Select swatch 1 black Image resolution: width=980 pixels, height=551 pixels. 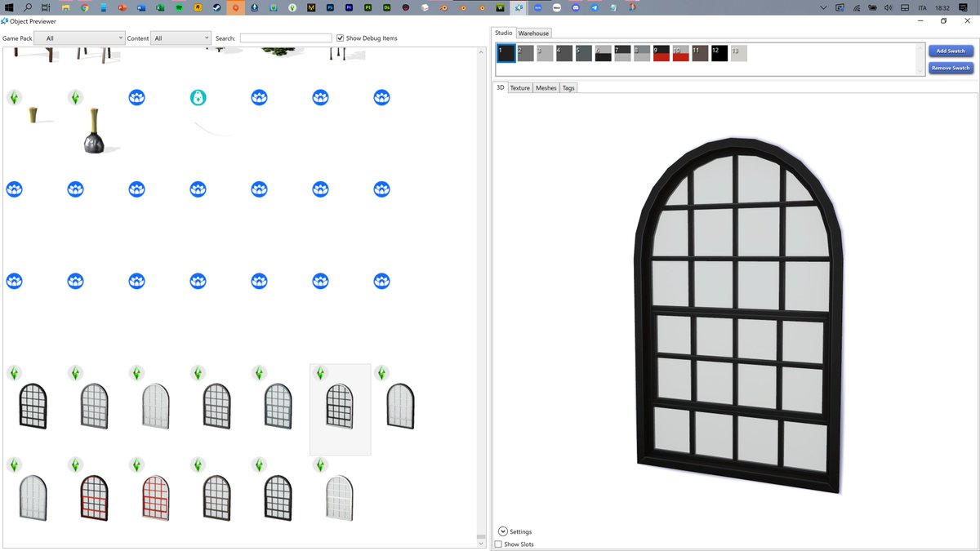506,53
